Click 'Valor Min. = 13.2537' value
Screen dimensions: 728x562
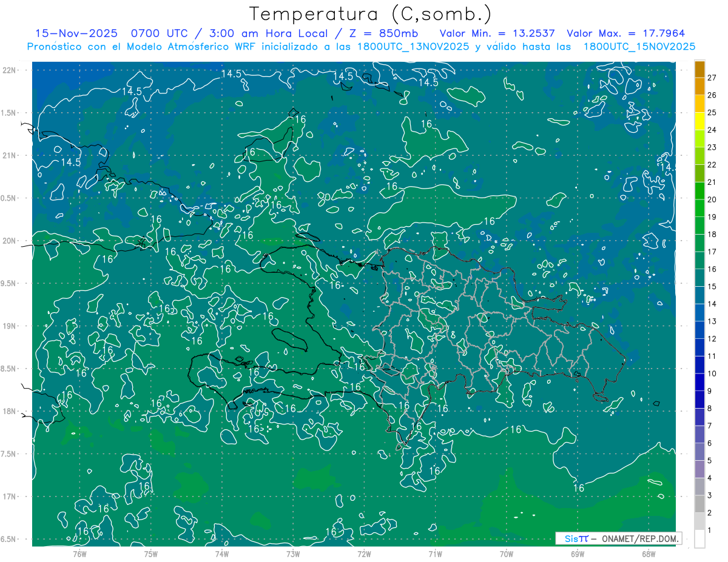[x=497, y=33]
